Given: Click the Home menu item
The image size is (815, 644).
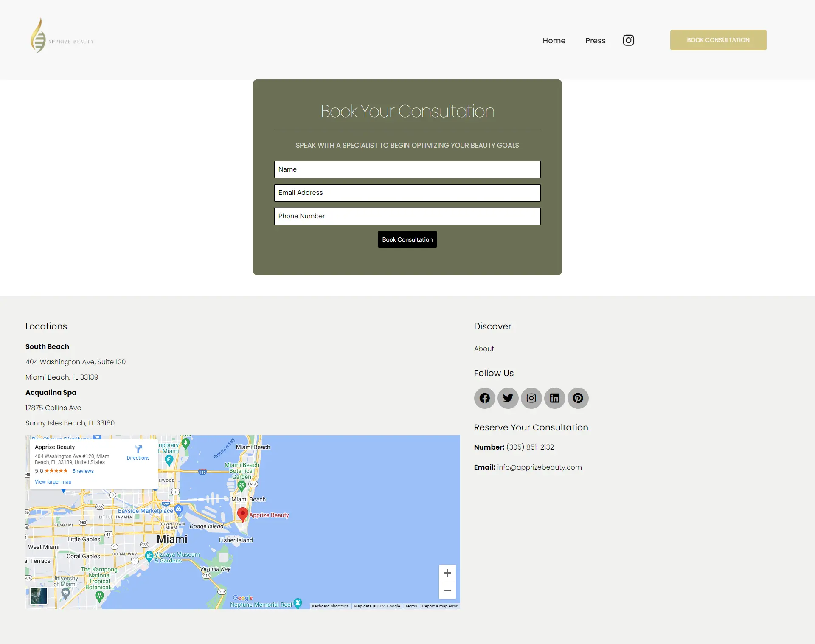Looking at the screenshot, I should point(553,40).
